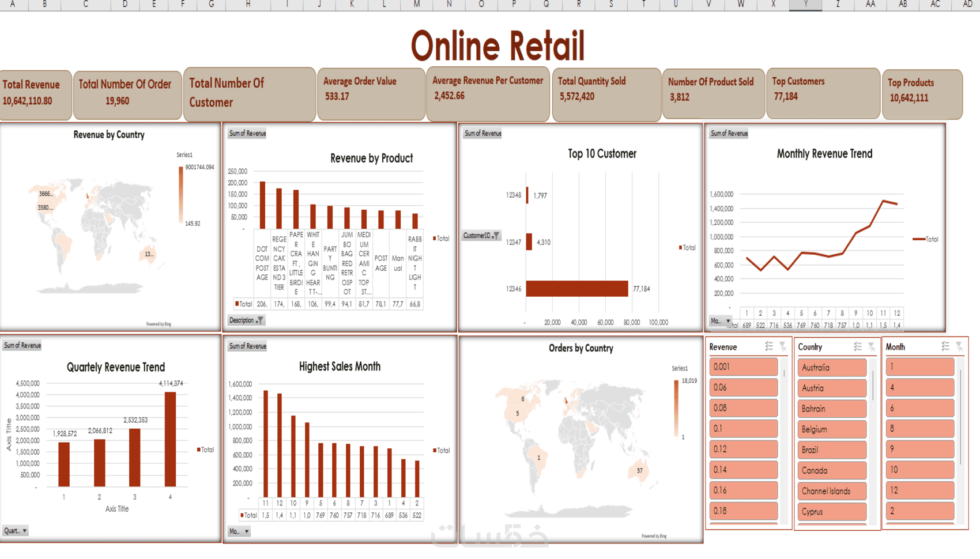Screen dimensions: 980x559
Task: Filter by Bahrain in the Country slicer
Action: point(832,409)
